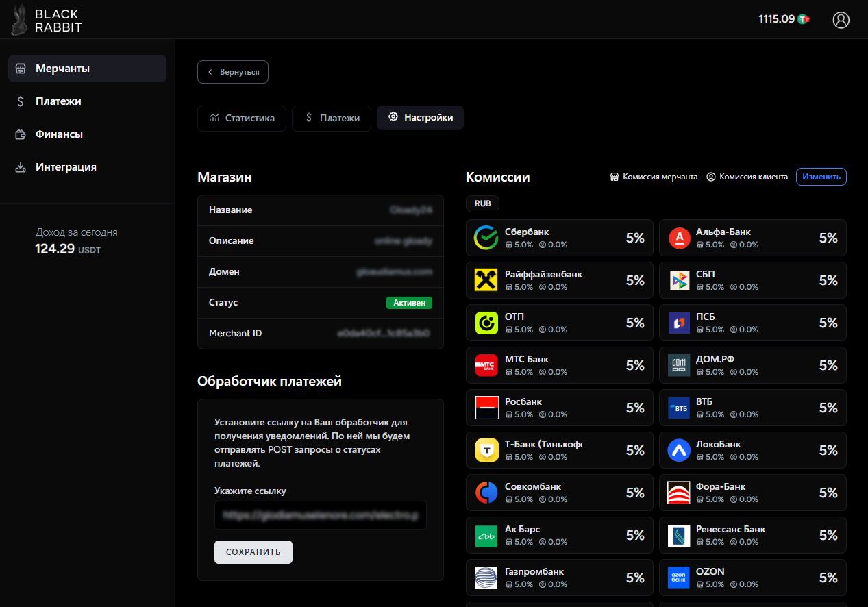The image size is (868, 607).
Task: Click the Т-Банк yellow logo
Action: 486,450
